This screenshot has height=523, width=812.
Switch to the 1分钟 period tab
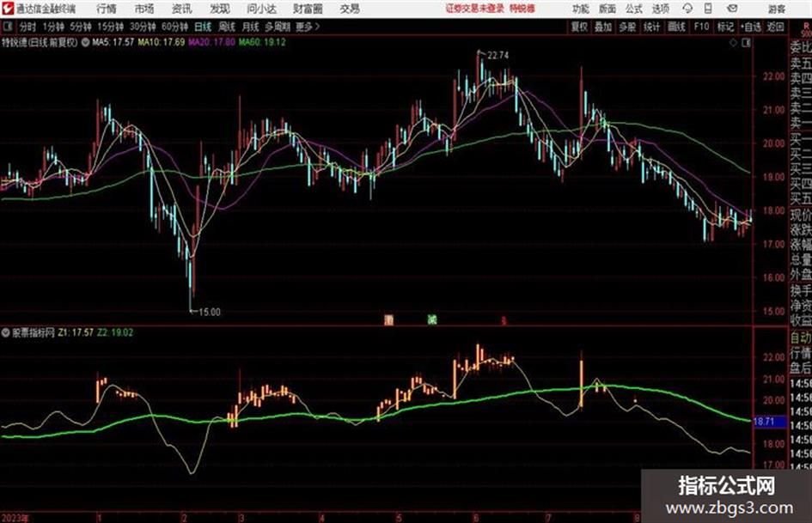pyautogui.click(x=53, y=27)
